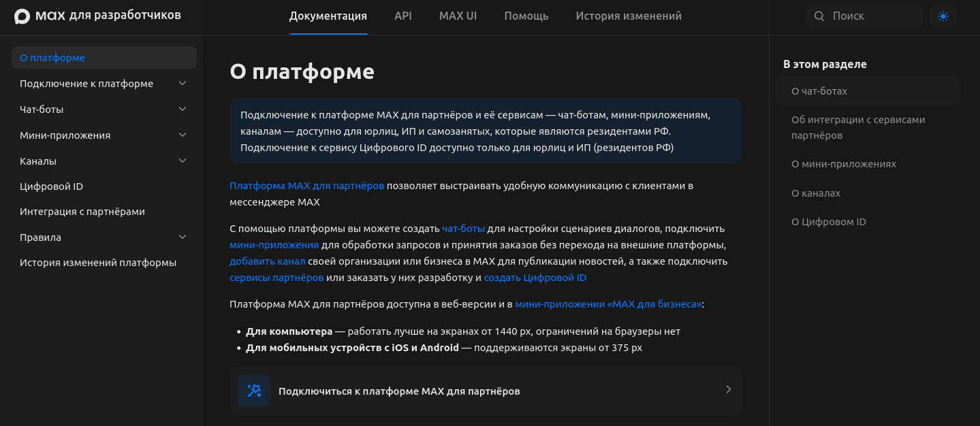Click the right arrow in connect card

728,390
